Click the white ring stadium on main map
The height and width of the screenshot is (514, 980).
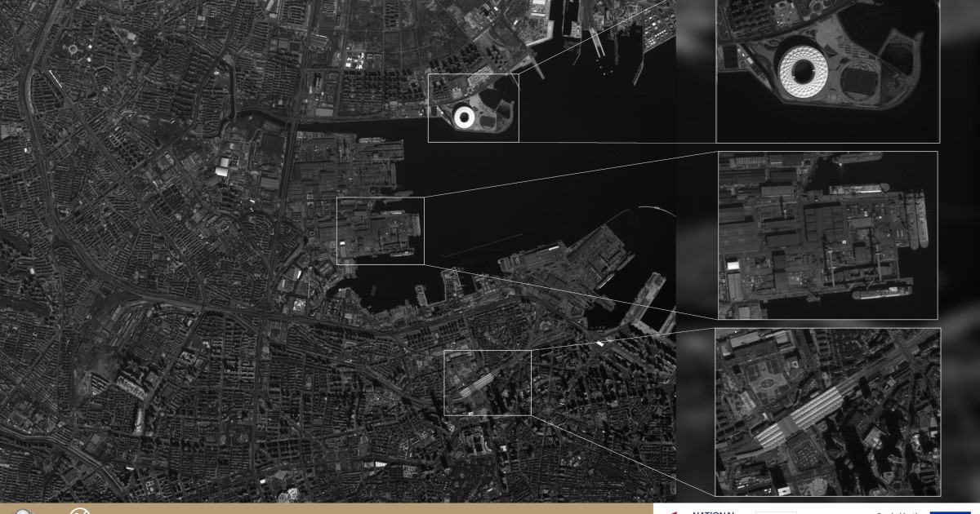click(464, 117)
